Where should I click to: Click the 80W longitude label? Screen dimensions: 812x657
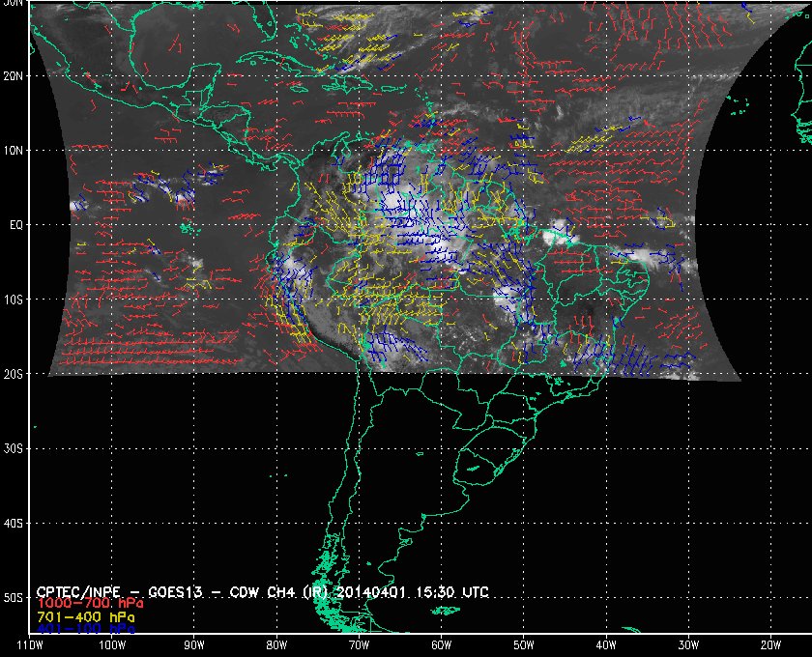(276, 645)
